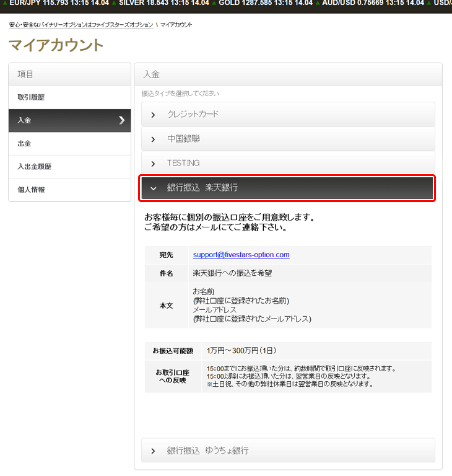Click the お名前 line in the 本文 cell

pyautogui.click(x=204, y=292)
